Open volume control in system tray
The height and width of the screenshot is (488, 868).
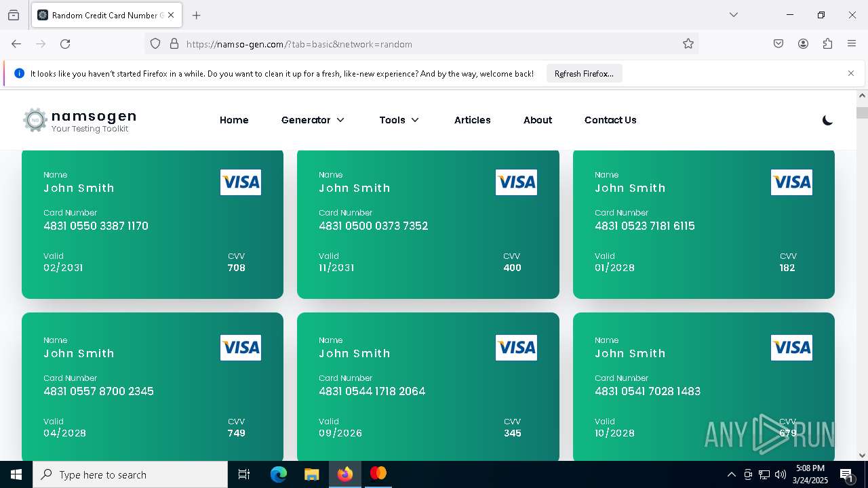point(781,474)
